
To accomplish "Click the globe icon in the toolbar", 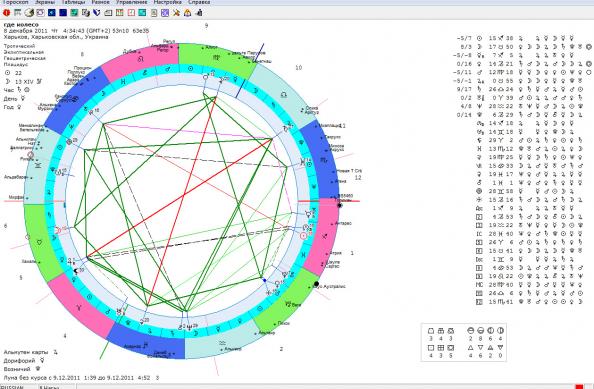I will click(x=29, y=13).
